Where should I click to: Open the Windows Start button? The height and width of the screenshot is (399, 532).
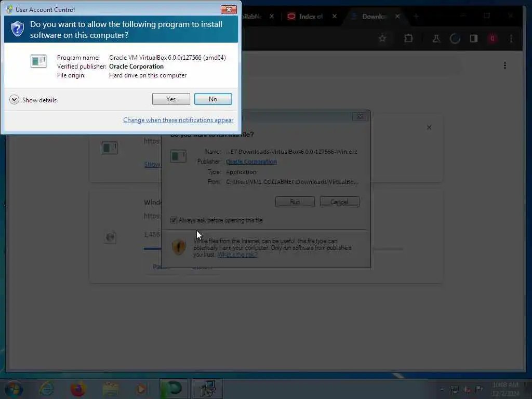point(14,389)
